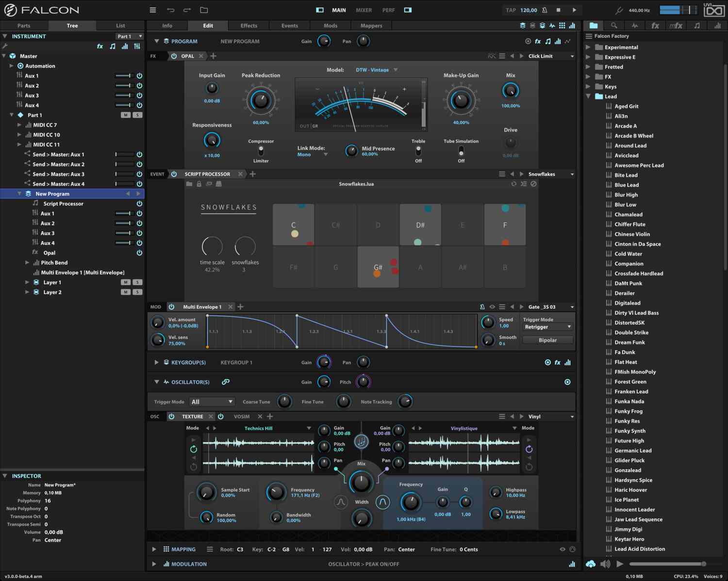Click the tuning fork icon in top bar
This screenshot has height=581, width=728.
tap(619, 10)
